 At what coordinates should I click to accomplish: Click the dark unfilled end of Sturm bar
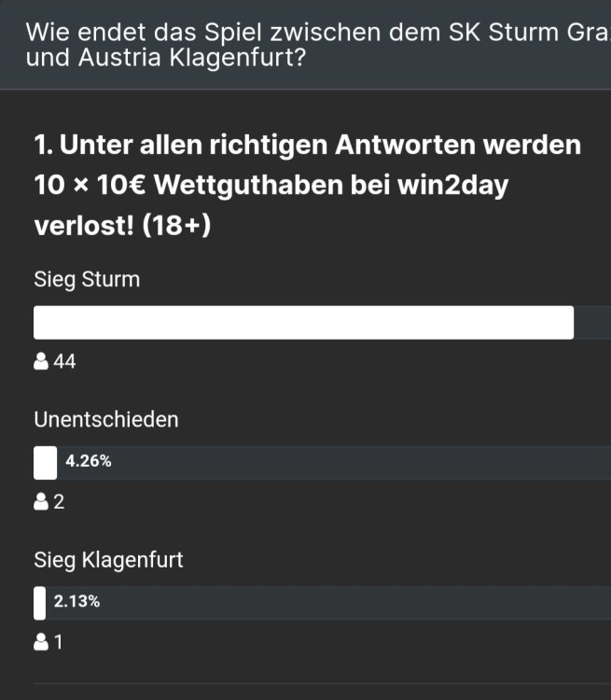coord(592,323)
